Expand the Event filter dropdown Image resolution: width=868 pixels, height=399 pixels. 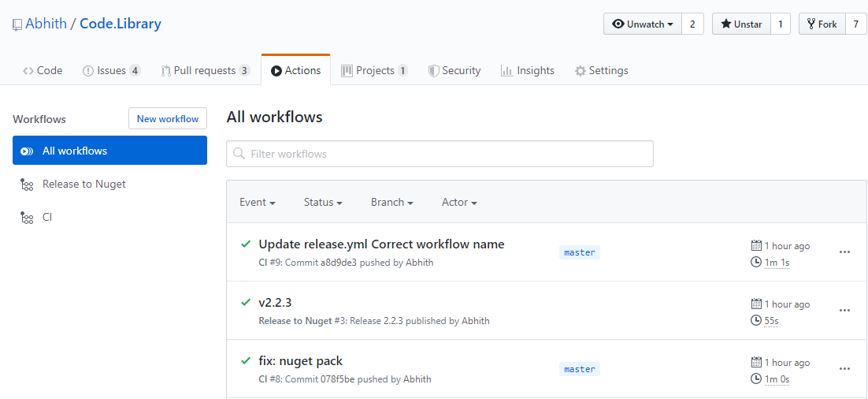click(257, 203)
